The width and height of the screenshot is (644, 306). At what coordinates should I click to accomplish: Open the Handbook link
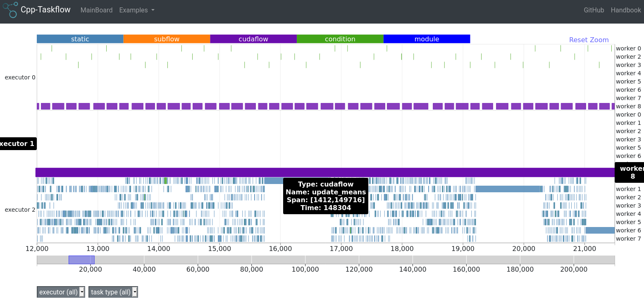coord(626,10)
